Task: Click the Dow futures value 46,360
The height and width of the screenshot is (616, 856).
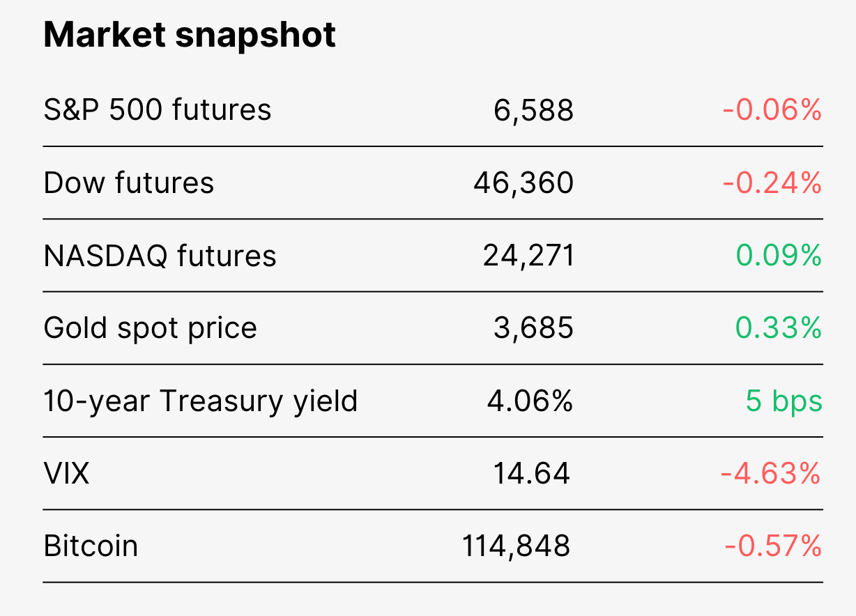Action: 523,183
